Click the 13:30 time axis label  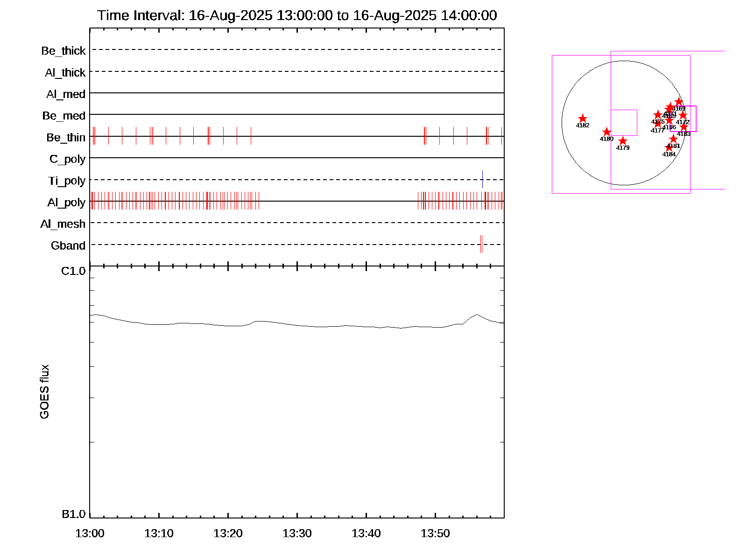[297, 533]
